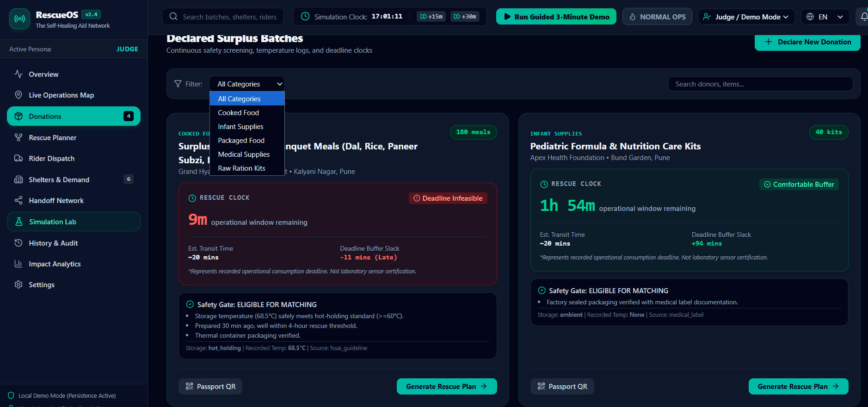The width and height of the screenshot is (868, 407).
Task: Click the Comfortable Buffer status badge
Action: [x=799, y=184]
